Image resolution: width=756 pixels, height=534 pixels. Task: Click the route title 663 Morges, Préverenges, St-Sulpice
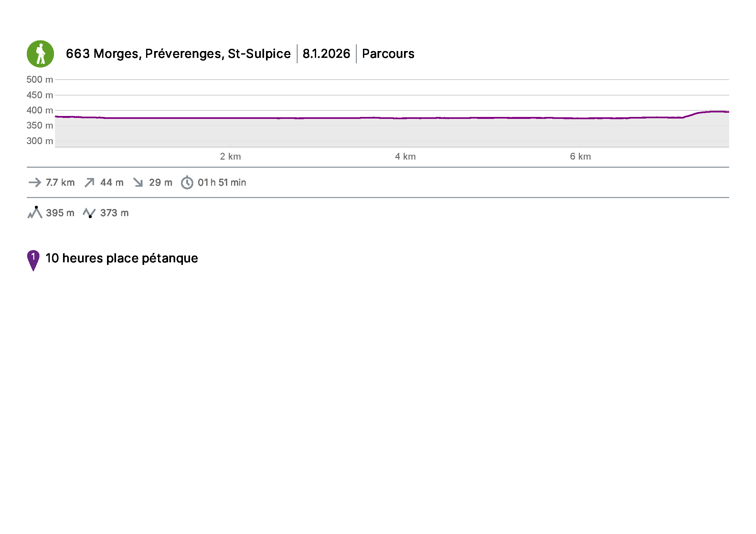click(x=178, y=54)
